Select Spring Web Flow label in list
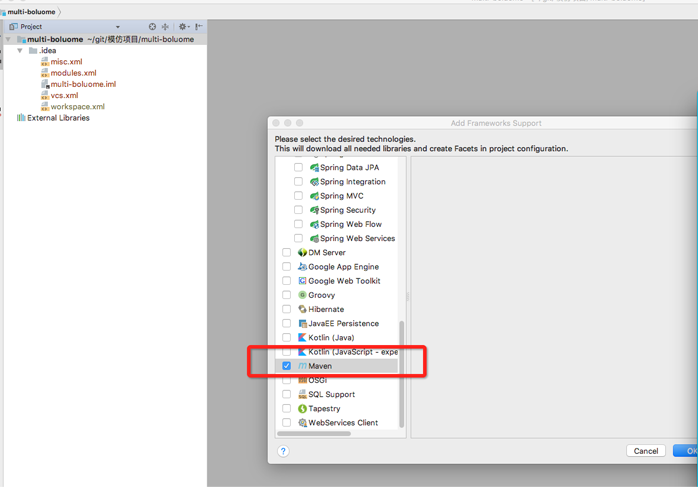 pyautogui.click(x=351, y=224)
